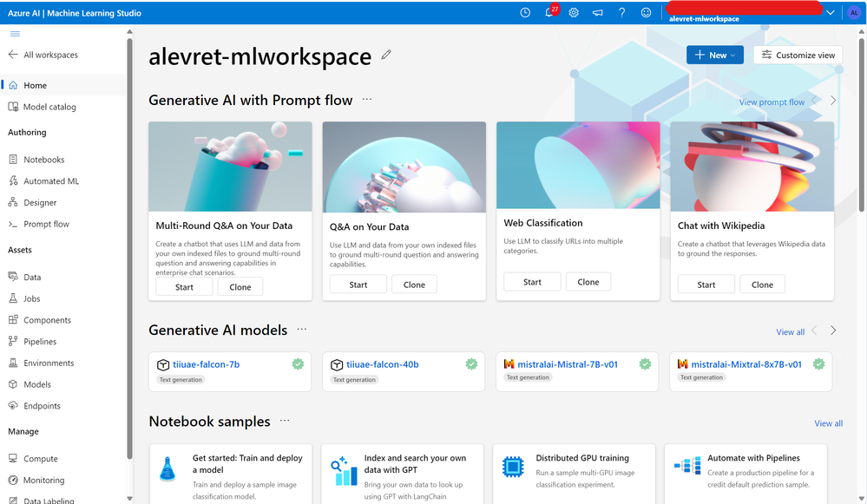Click the Automated ML icon
The height and width of the screenshot is (504, 867).
(x=13, y=180)
